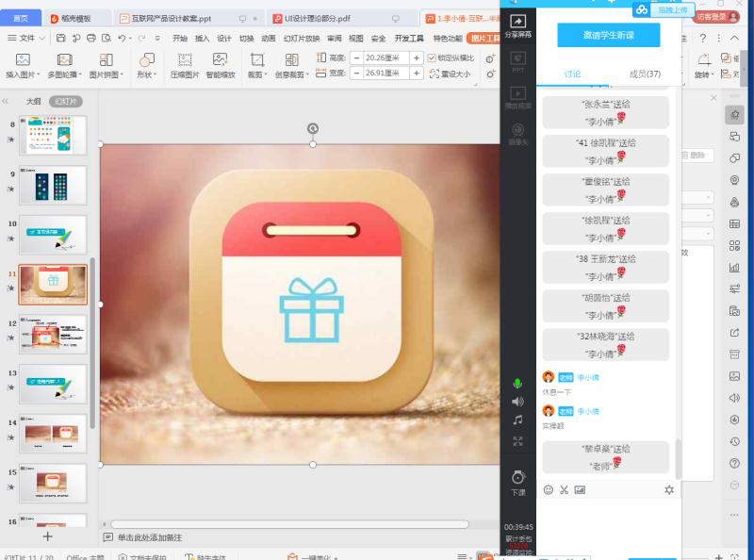Switch to the 成员(37) members tab
Viewport: 754px width, 560px height.
[645, 74]
